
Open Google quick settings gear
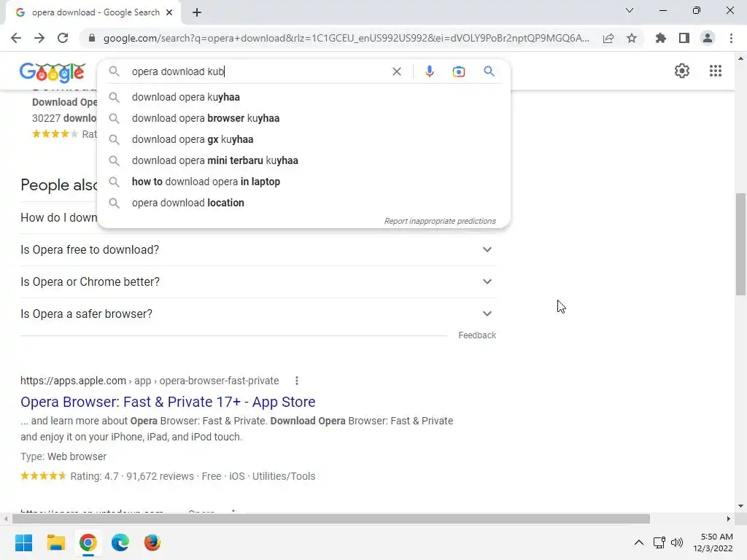point(682,71)
